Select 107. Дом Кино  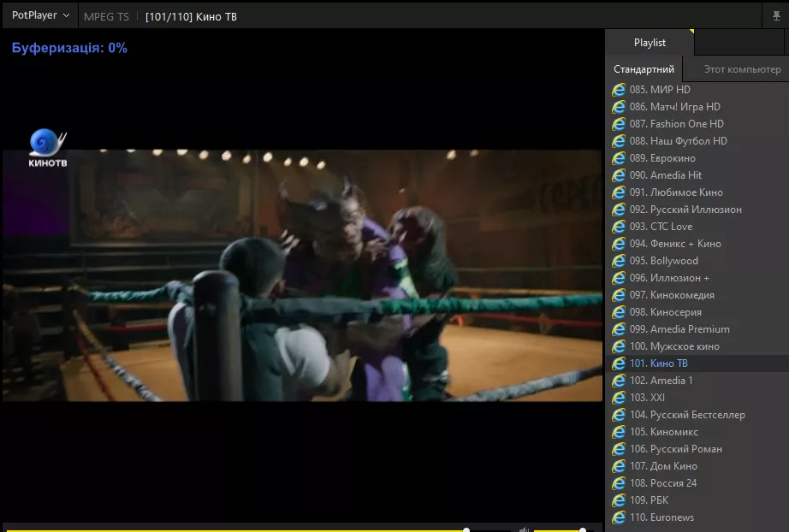(x=697, y=465)
